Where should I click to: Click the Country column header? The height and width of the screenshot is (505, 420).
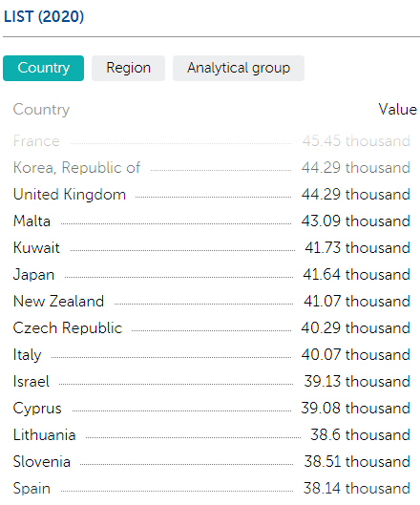click(x=41, y=110)
